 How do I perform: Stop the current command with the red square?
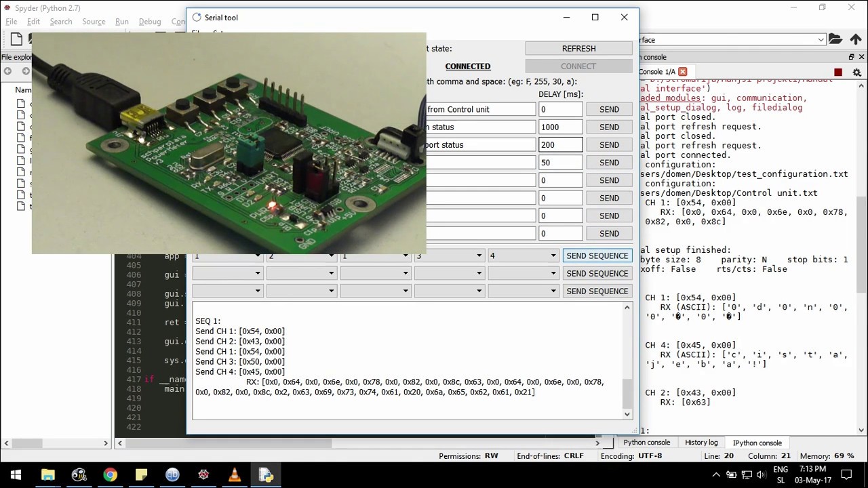[x=838, y=72]
